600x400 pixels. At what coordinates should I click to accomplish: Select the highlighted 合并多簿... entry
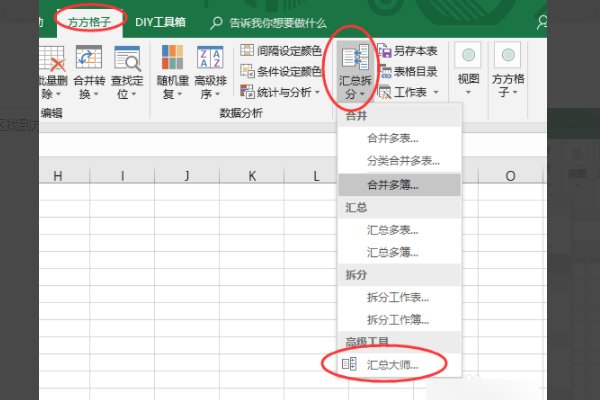click(x=399, y=185)
